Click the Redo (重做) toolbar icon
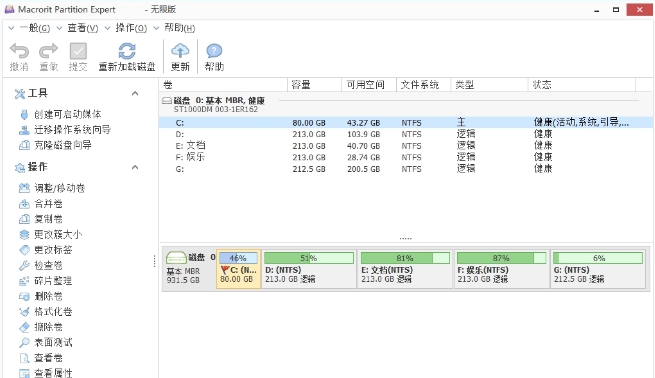Screen dimensions: 655x378 [x=48, y=51]
